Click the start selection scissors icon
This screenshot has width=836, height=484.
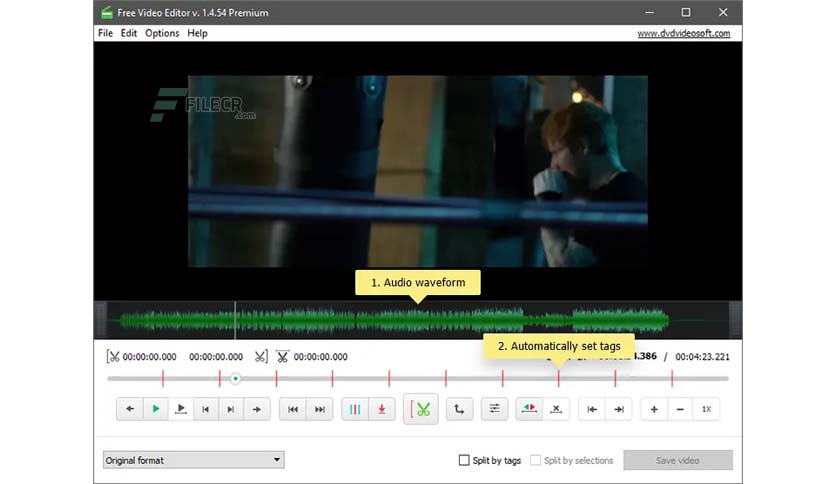coord(113,357)
